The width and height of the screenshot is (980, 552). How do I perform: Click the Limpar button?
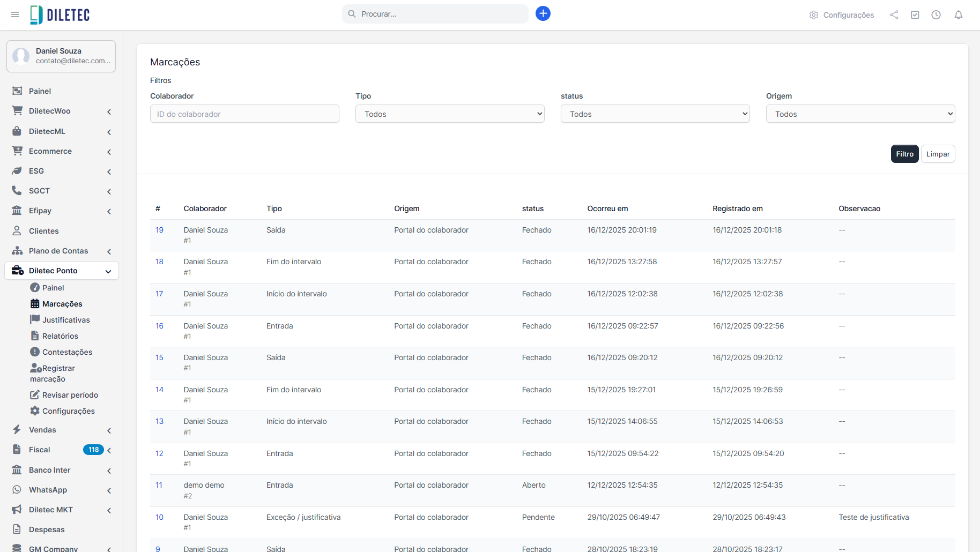pyautogui.click(x=937, y=154)
